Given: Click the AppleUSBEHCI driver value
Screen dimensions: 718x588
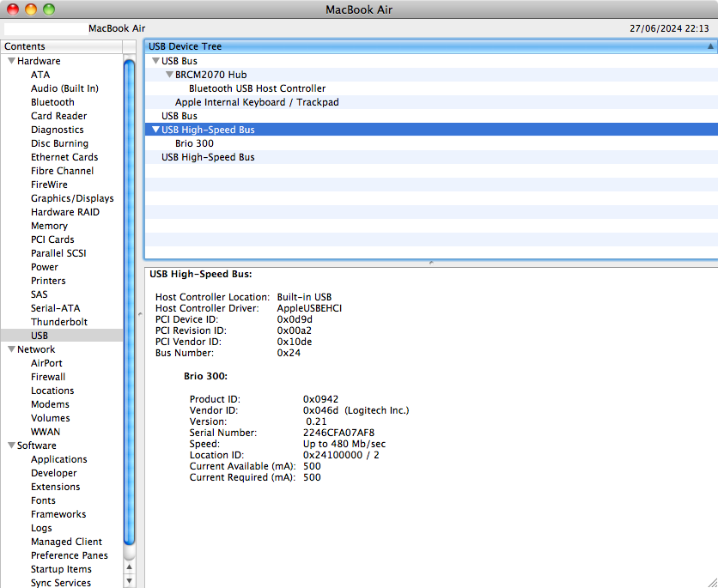Looking at the screenshot, I should pos(309,308).
